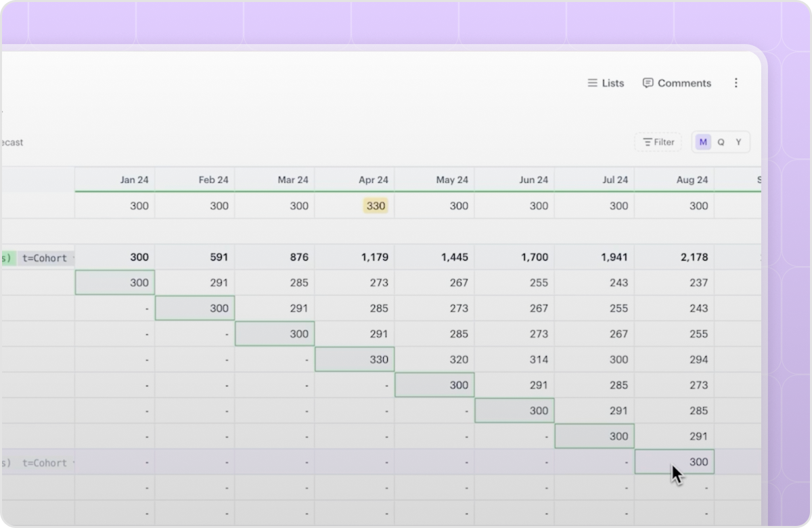Image resolution: width=812 pixels, height=528 pixels.
Task: Select the Jul 24 column header
Action: [594, 179]
